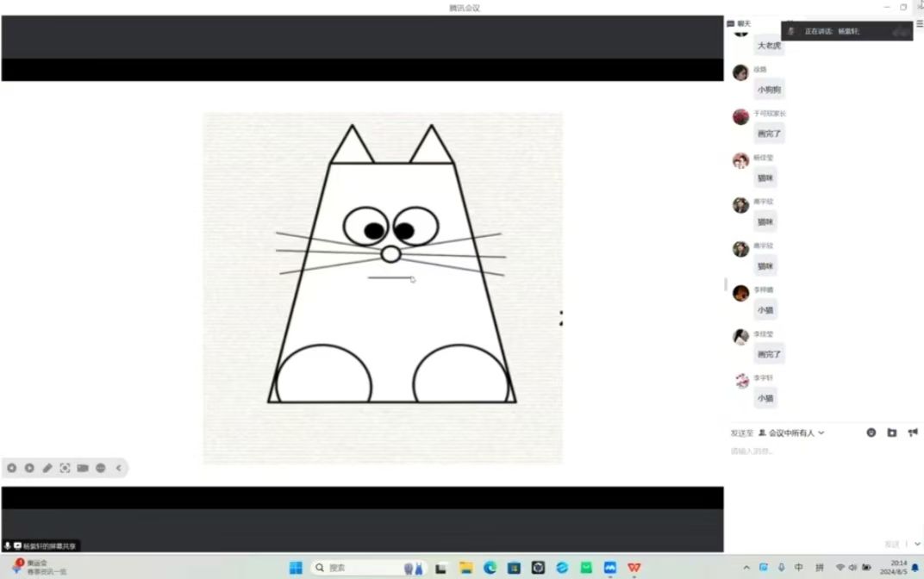Viewport: 924px width, 579px height.
Task: Open the emoji picker in chat
Action: [x=871, y=433]
